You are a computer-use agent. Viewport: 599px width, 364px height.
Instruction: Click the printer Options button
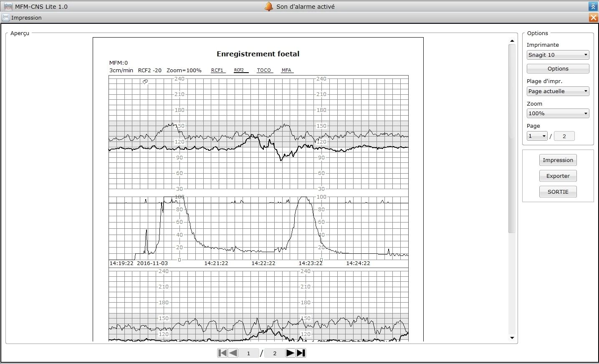pyautogui.click(x=558, y=69)
